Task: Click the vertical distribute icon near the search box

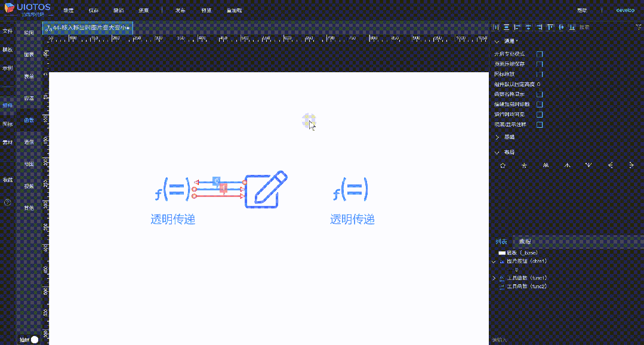Action: (x=572, y=27)
